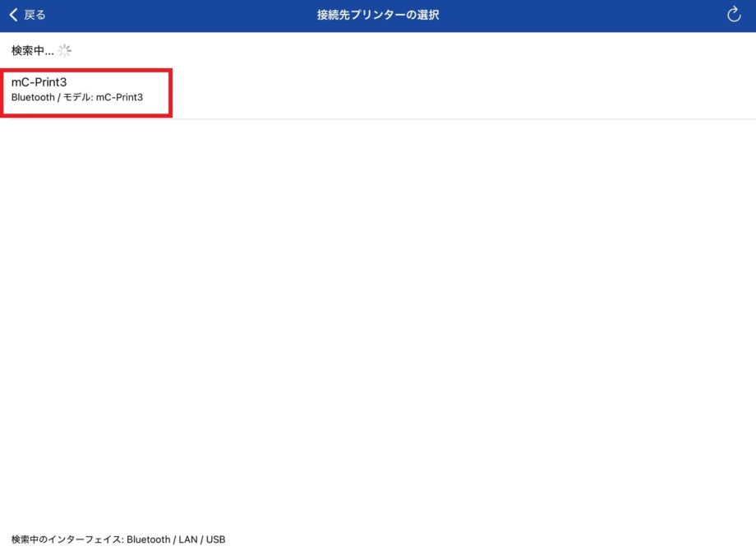
Task: Click the 検索中のインターフェイス footer label
Action: (x=67, y=539)
